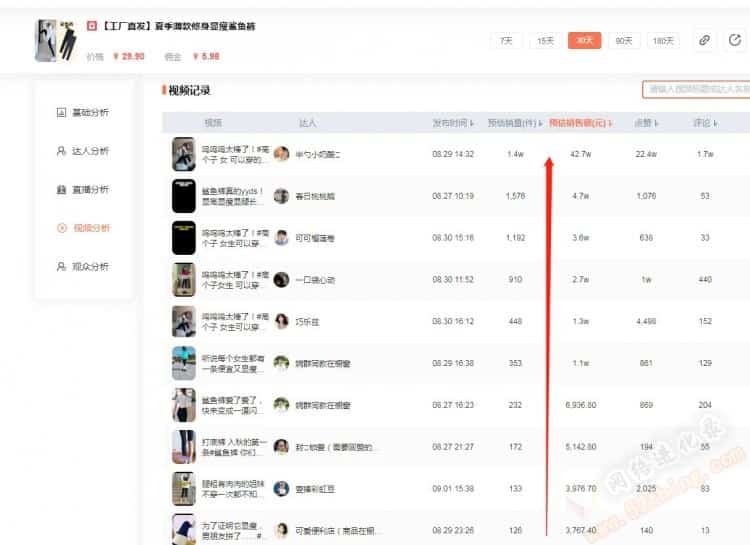Image resolution: width=750 pixels, height=545 pixels.
Task: Select the 180天 time range
Action: point(663,41)
